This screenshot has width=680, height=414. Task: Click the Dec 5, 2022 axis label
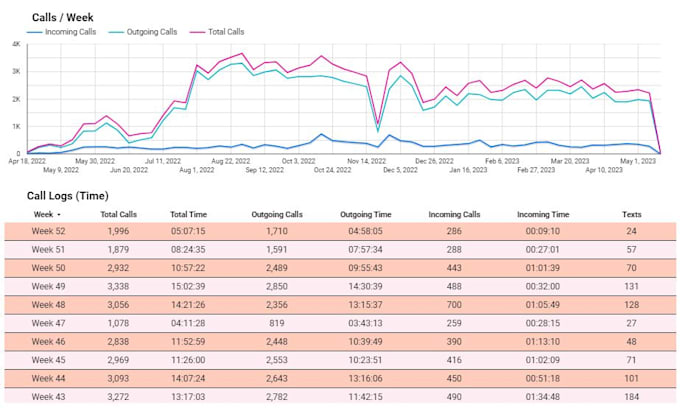coord(400,170)
